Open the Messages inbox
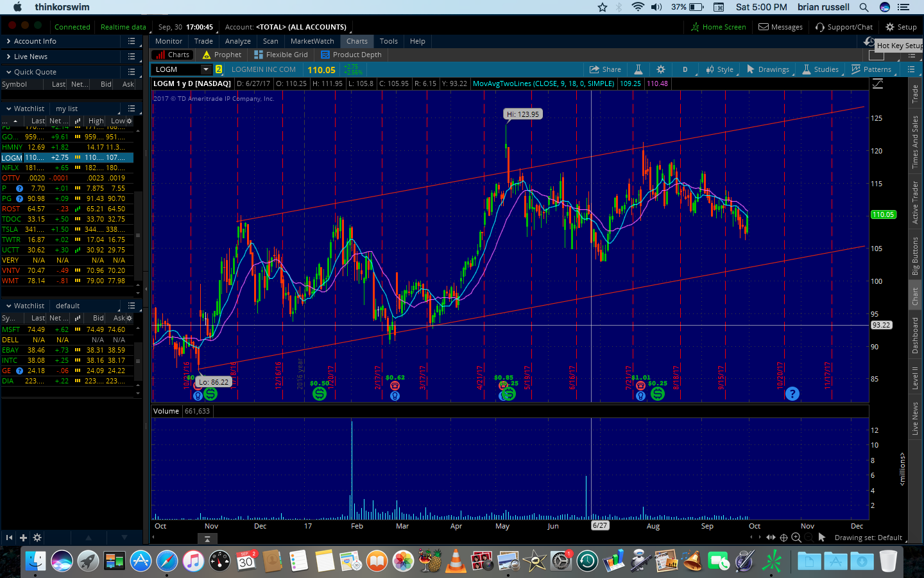Viewport: 924px width, 578px height. tap(780, 27)
